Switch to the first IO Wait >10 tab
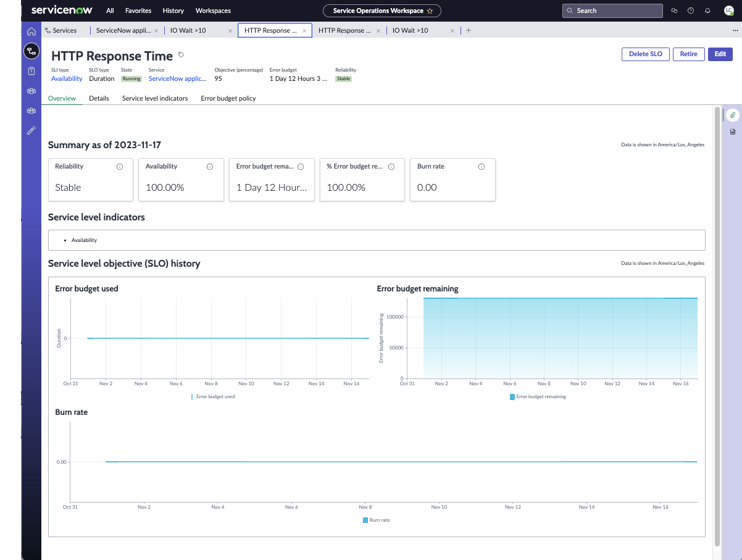This screenshot has width=742, height=560. point(188,30)
